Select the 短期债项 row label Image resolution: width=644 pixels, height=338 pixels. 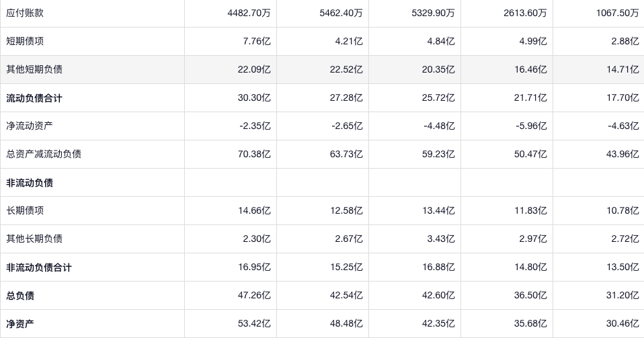[25, 41]
